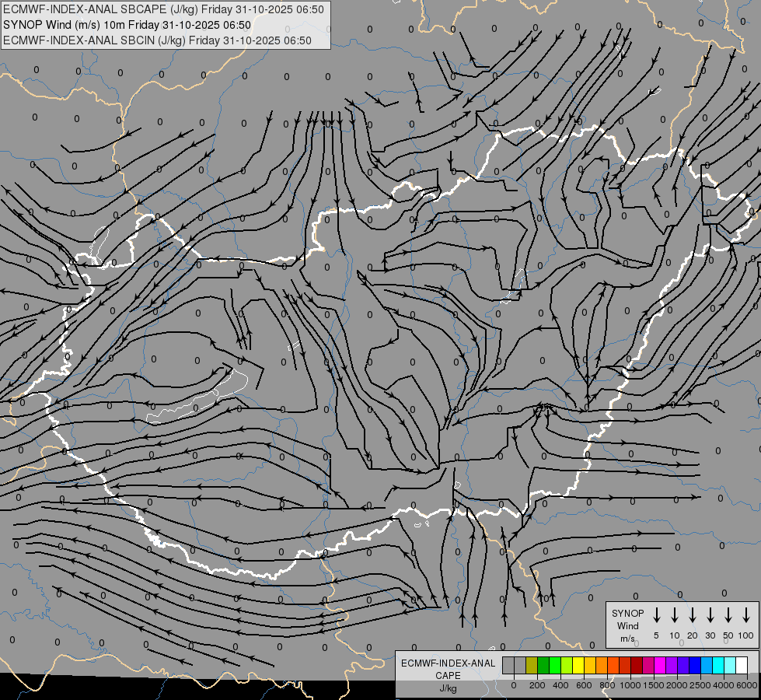Click the 20 m/s wind arrow in legend
This screenshot has width=761, height=700.
(692, 614)
